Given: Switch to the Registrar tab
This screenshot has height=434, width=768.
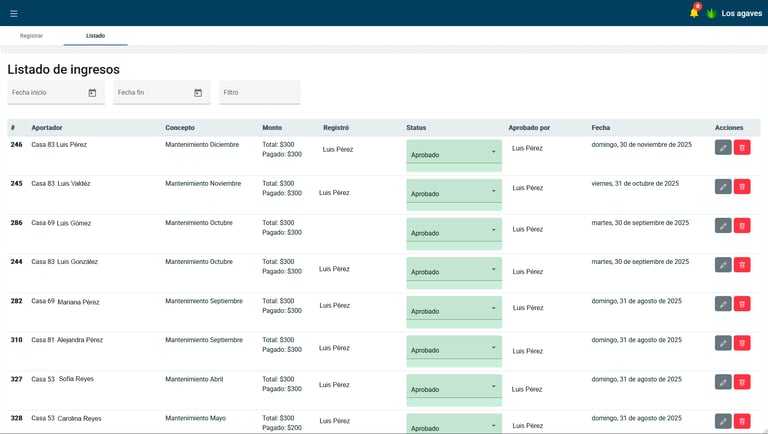Looking at the screenshot, I should 31,36.
